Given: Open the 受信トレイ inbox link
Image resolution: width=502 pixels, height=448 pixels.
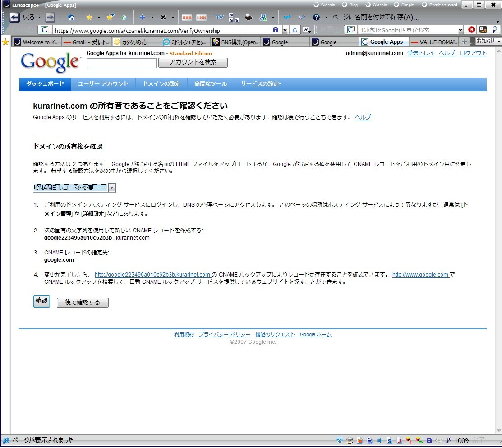Looking at the screenshot, I should point(421,53).
